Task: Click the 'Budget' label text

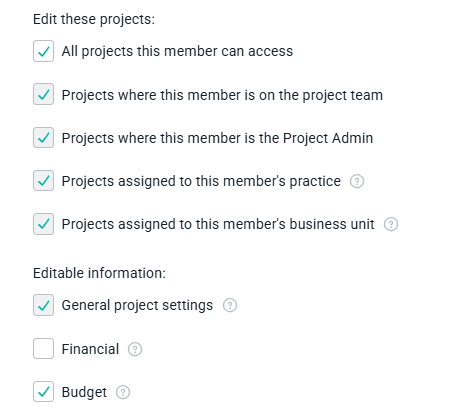Action: [84, 392]
